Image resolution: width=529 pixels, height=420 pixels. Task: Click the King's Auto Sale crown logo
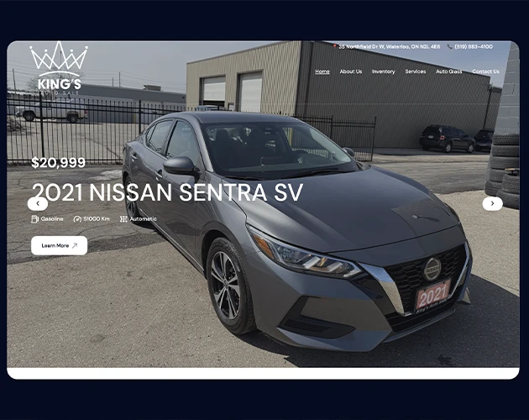(59, 69)
